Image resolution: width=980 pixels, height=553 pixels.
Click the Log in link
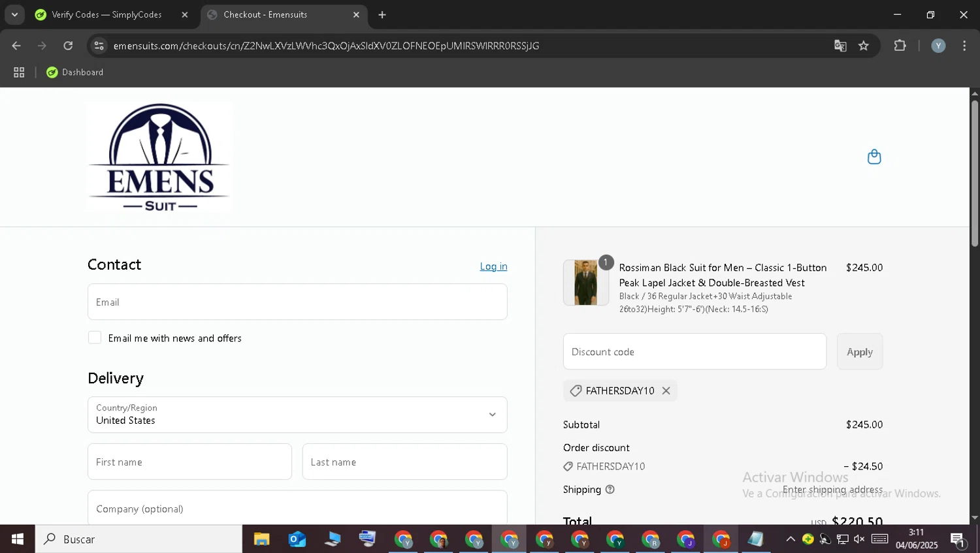click(x=493, y=266)
